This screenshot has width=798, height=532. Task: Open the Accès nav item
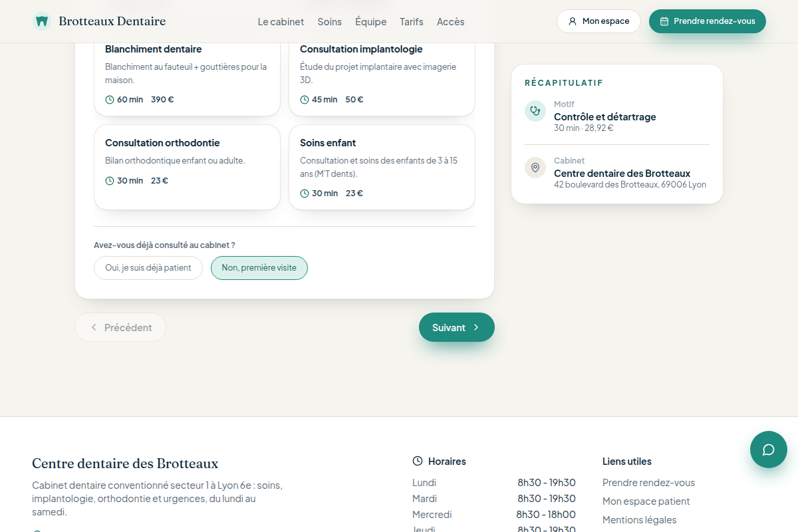(451, 21)
